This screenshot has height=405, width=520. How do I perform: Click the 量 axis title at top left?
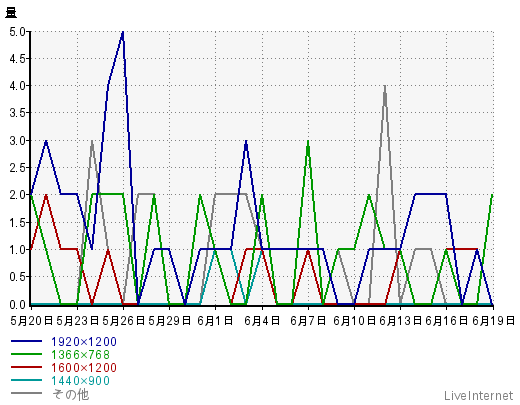[x=11, y=13]
